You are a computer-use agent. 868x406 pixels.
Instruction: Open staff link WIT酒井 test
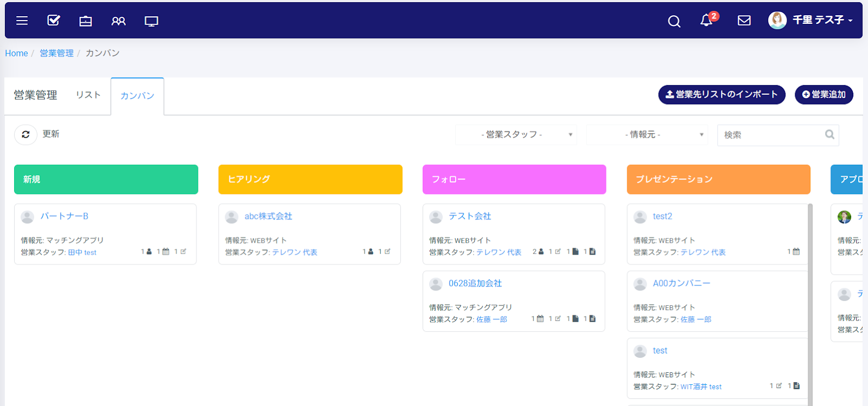click(701, 386)
